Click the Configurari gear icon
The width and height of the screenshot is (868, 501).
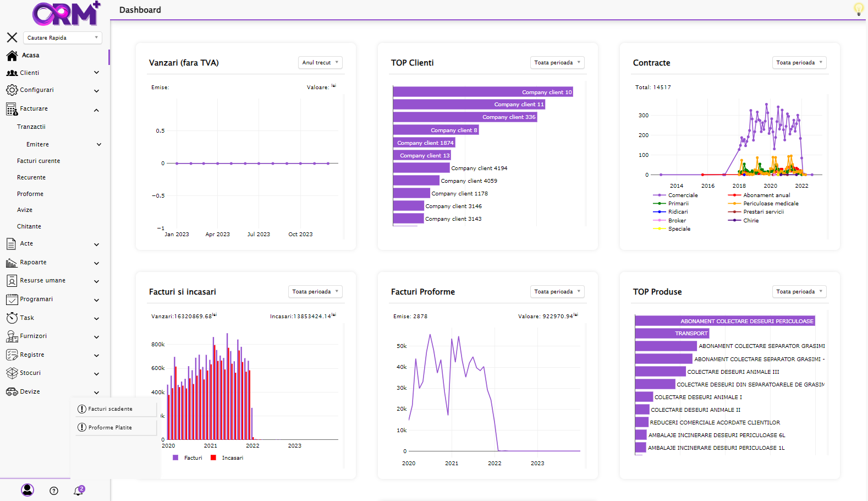[12, 90]
